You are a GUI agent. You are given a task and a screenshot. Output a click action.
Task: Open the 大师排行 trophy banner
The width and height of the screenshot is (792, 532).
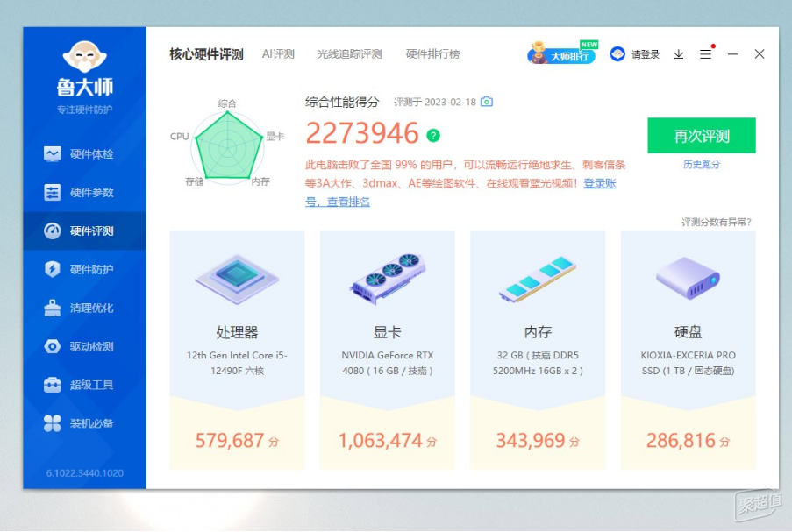[x=563, y=53]
